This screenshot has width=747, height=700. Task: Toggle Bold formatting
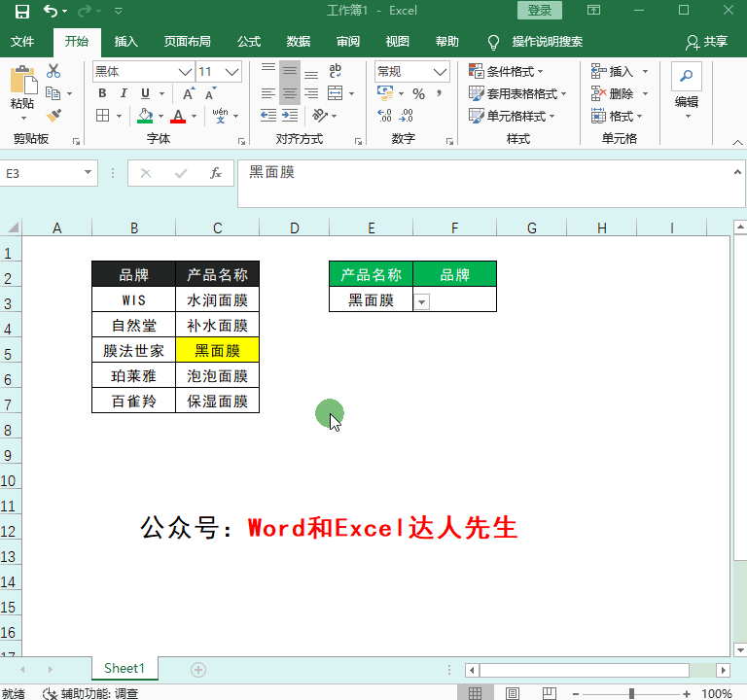(102, 93)
